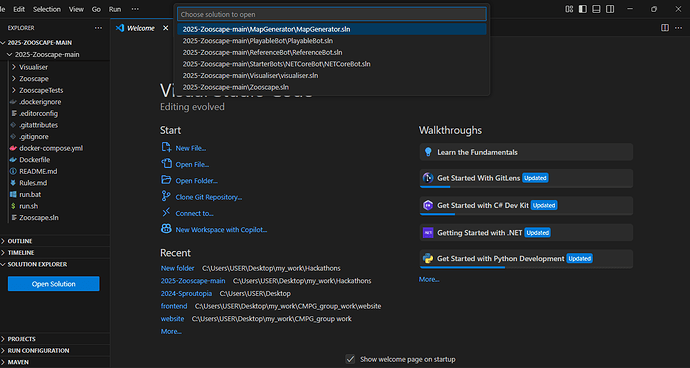
Task: Click the .NET walkthrough icon
Action: pos(428,232)
